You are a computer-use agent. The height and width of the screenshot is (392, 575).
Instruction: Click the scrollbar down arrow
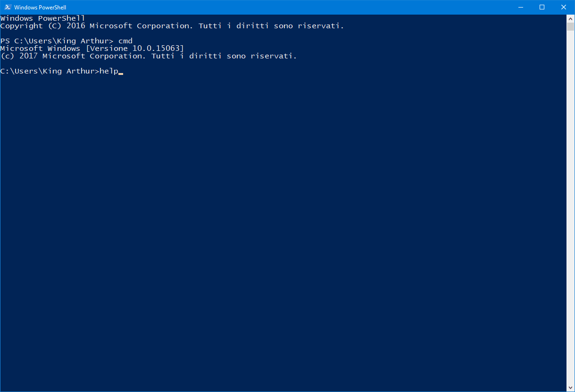point(570,388)
